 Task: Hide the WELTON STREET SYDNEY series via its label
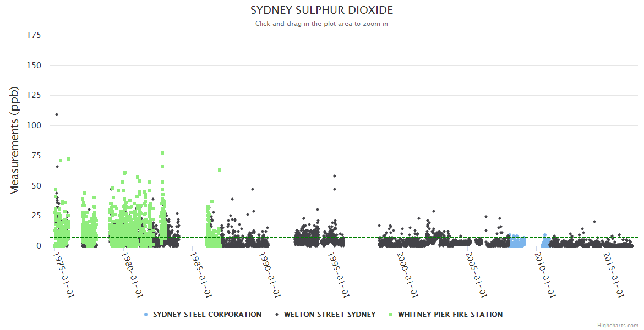[330, 315]
